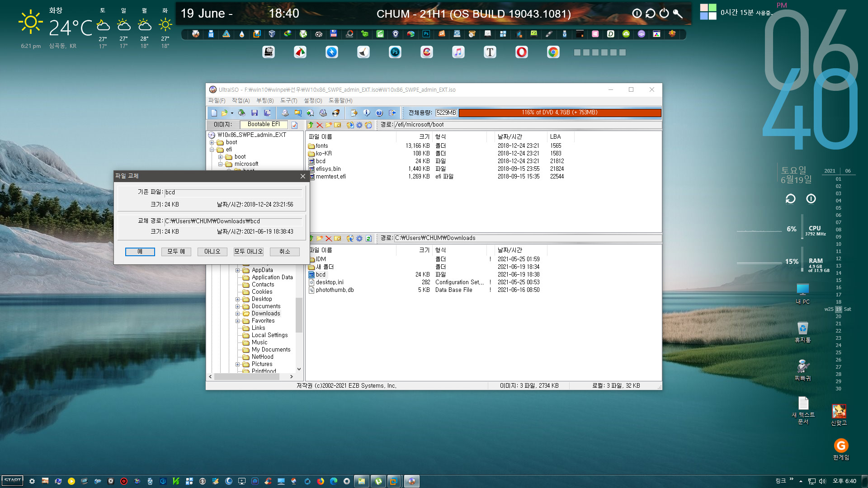The image size is (868, 488).
Task: Click the Add files icon in local toolbar
Action: point(350,238)
